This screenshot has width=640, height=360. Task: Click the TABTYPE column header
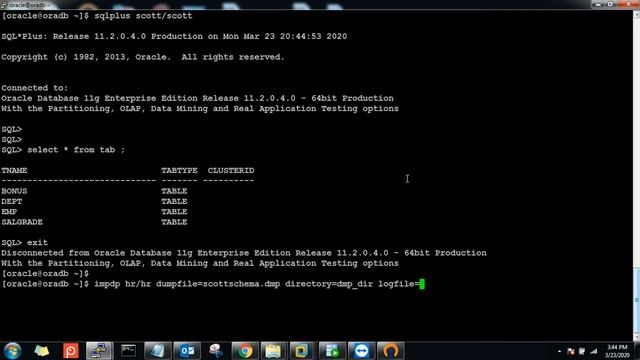179,170
